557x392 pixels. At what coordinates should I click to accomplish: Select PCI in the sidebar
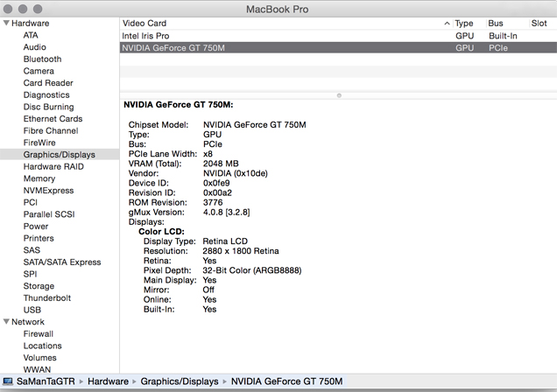[30, 203]
